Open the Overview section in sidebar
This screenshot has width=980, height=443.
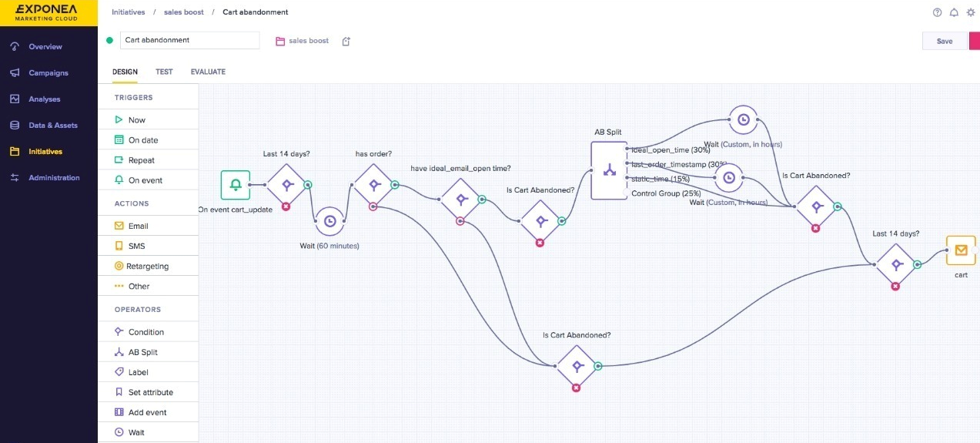click(x=45, y=47)
